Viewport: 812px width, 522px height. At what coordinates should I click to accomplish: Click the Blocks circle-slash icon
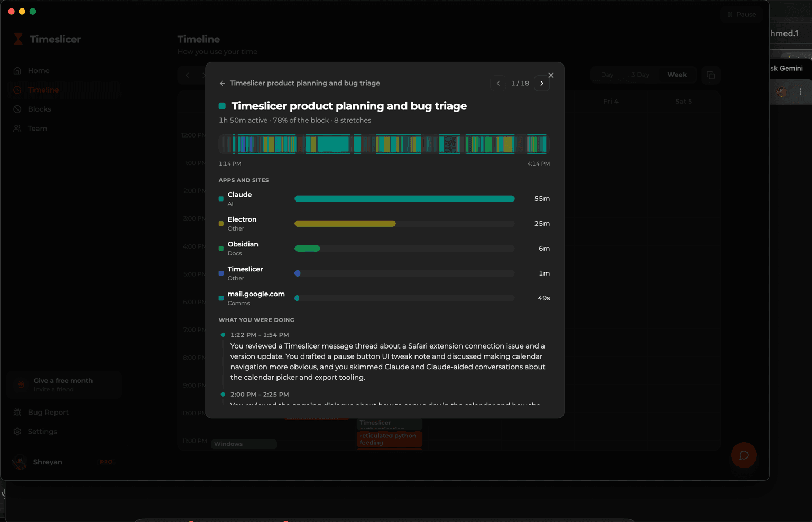[x=17, y=109]
